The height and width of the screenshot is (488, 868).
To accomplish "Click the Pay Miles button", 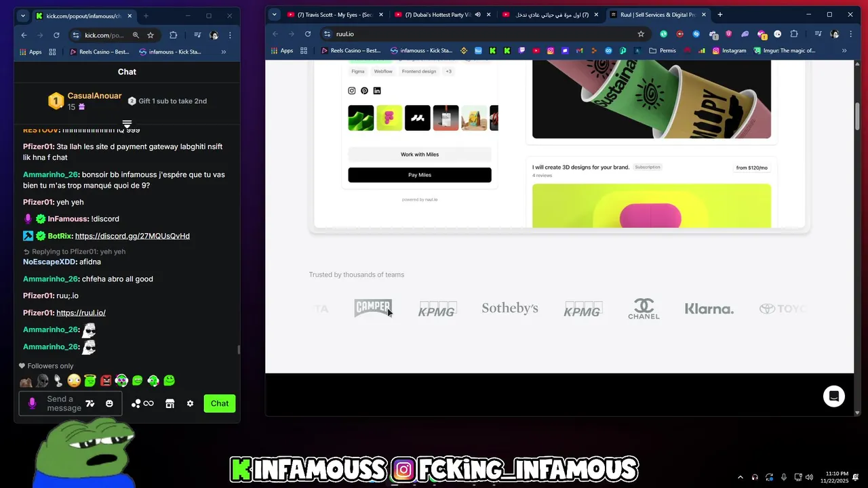I will click(x=420, y=175).
